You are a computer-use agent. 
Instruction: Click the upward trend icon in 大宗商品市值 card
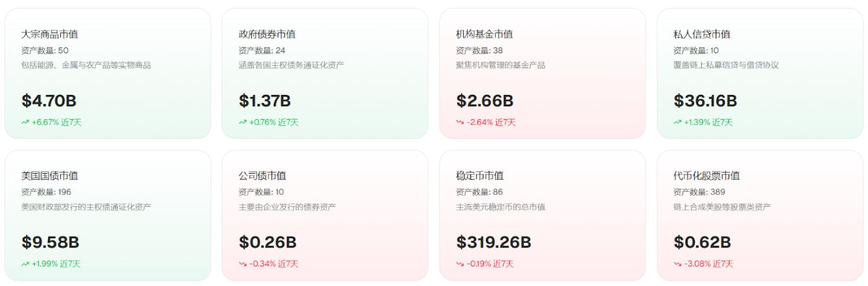[25, 122]
